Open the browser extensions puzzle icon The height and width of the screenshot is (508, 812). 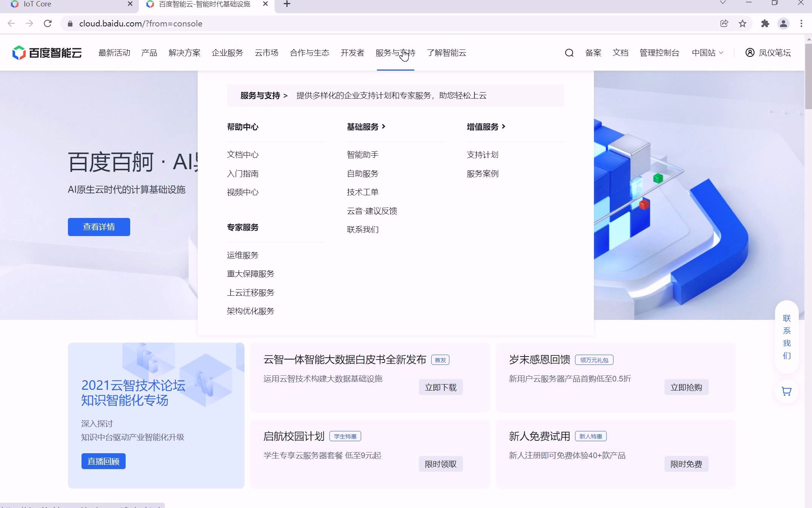point(765,23)
